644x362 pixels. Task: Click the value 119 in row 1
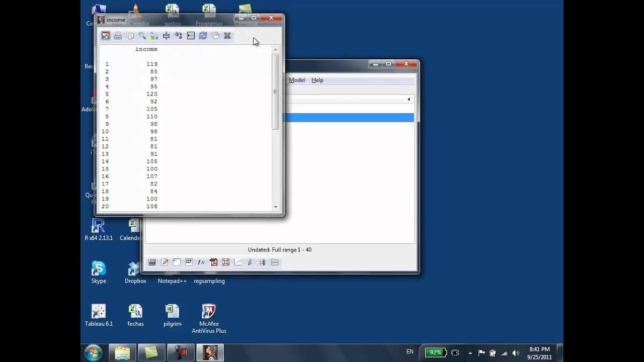click(152, 64)
